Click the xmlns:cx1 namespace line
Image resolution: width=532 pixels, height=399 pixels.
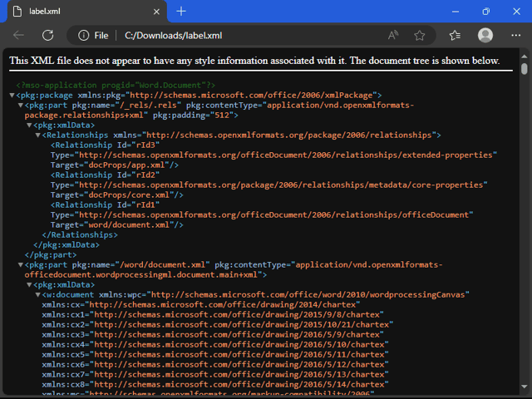[213, 314]
